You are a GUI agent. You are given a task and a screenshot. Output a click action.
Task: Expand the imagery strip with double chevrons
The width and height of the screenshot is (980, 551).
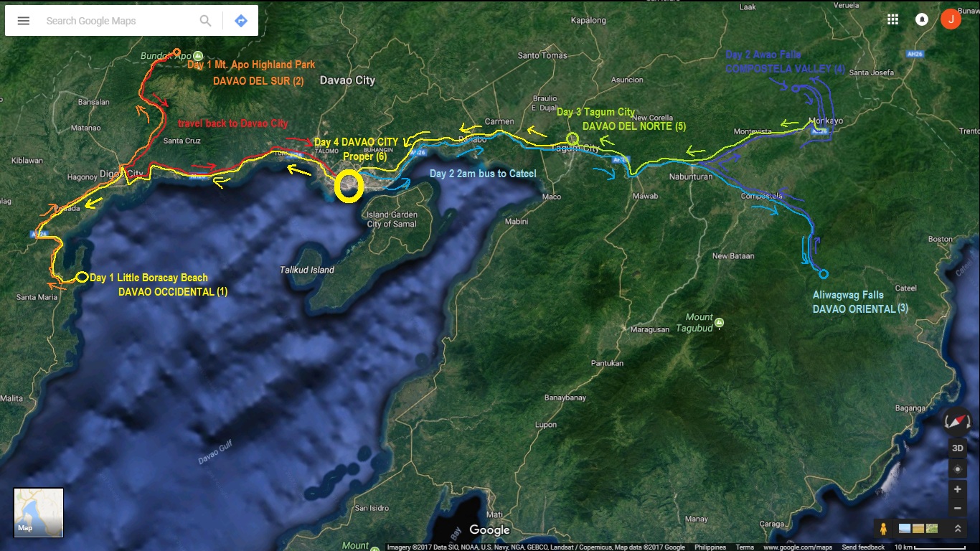pyautogui.click(x=958, y=529)
